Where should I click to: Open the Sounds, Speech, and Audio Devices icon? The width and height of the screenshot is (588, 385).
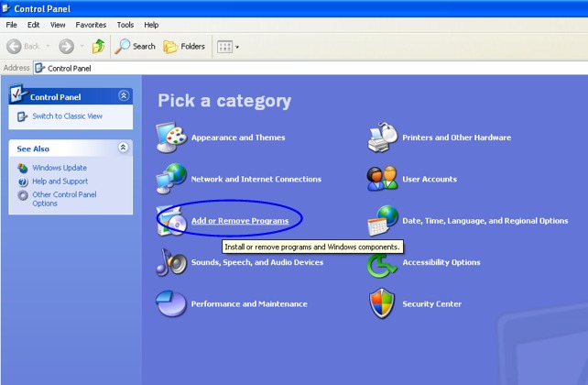[171, 262]
